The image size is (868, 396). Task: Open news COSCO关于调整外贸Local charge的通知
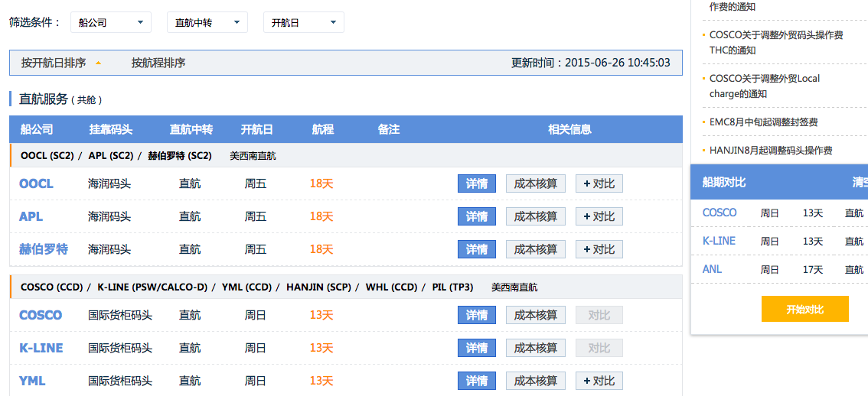765,86
